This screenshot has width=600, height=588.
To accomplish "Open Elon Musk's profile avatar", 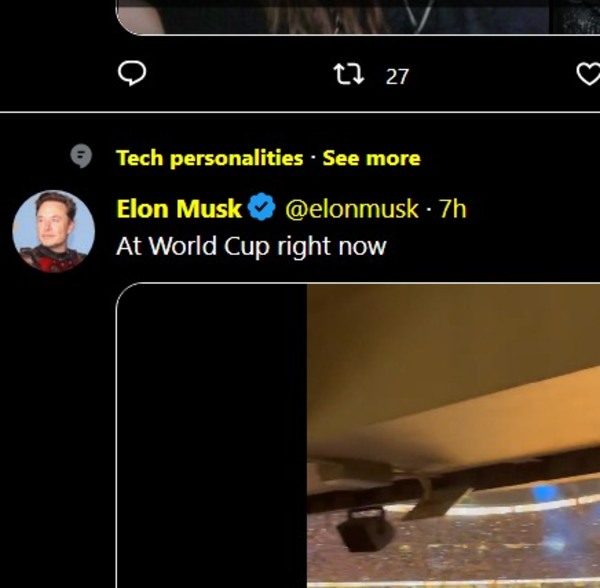I will tap(54, 231).
